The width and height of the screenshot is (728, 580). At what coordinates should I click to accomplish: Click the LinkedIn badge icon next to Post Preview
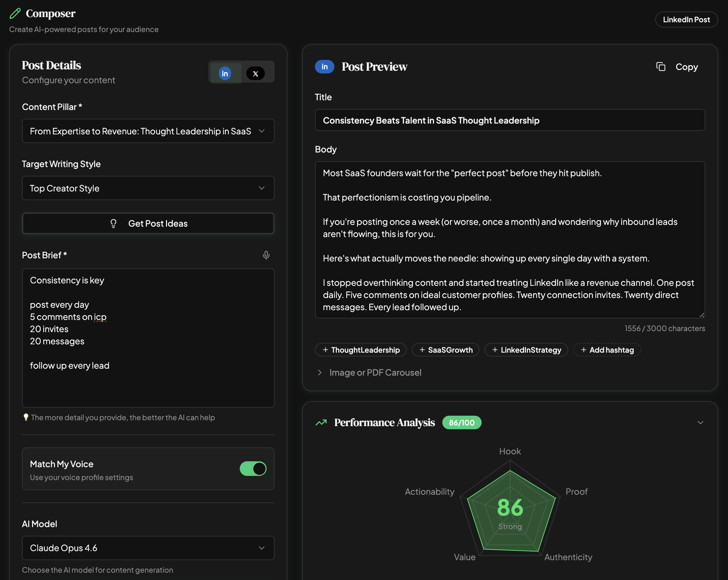(324, 66)
